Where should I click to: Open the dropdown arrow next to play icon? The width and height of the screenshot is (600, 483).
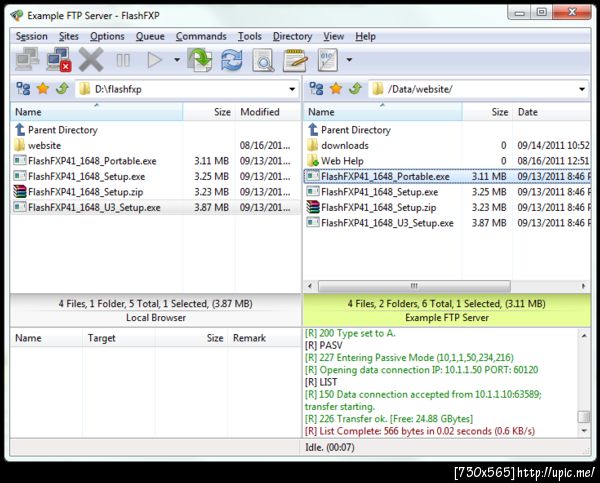coord(177,60)
